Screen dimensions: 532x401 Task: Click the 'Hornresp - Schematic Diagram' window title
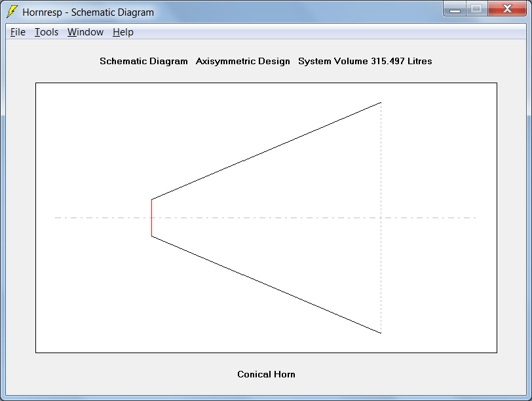click(88, 12)
